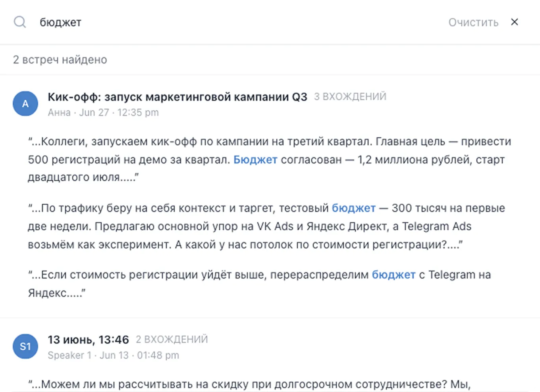Click highlighted бюджет after тестовый
Viewport: 540px width, 392px height.
click(x=354, y=208)
